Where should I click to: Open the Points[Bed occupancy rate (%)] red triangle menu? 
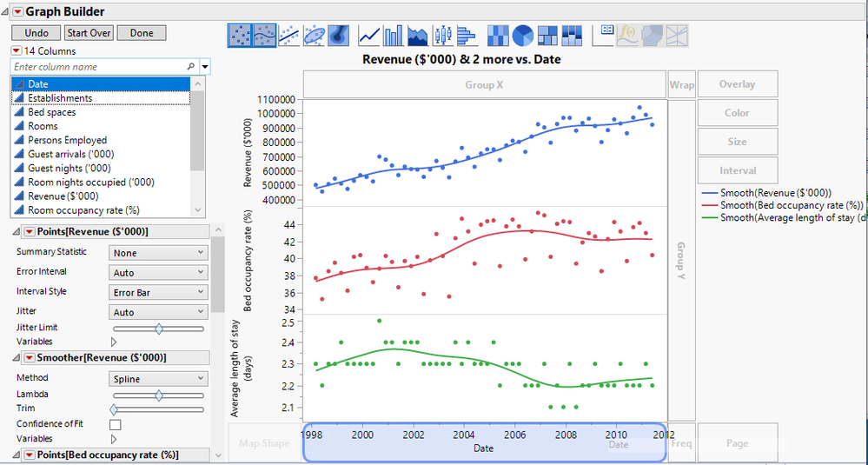tap(30, 455)
